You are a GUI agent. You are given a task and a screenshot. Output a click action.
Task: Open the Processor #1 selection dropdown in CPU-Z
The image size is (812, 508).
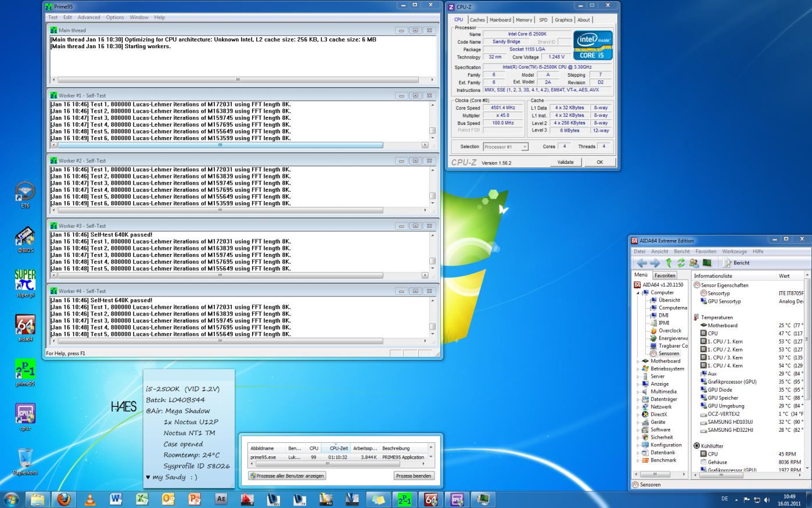[505, 146]
